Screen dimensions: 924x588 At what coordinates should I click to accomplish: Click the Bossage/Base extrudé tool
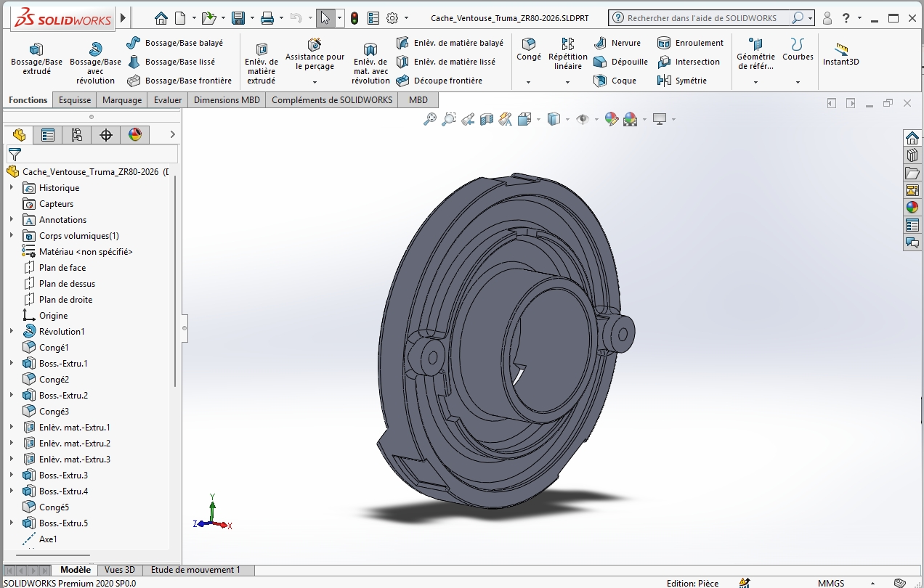tap(36, 57)
